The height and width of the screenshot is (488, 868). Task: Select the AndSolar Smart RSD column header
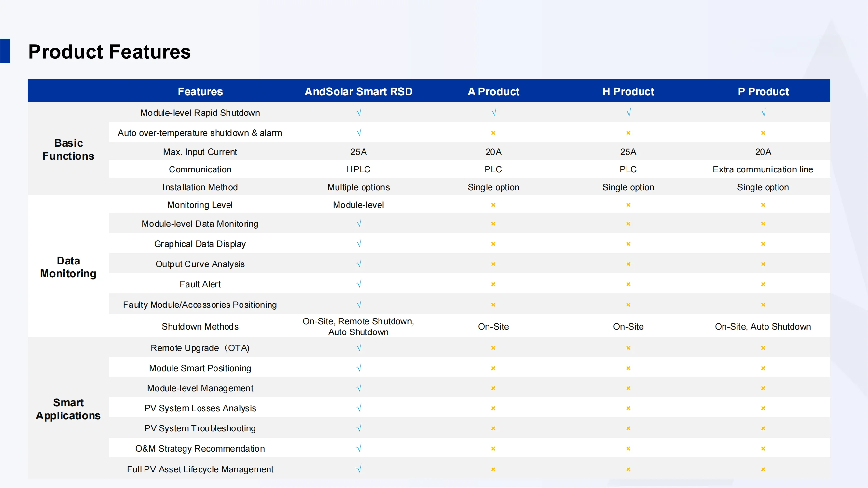359,91
